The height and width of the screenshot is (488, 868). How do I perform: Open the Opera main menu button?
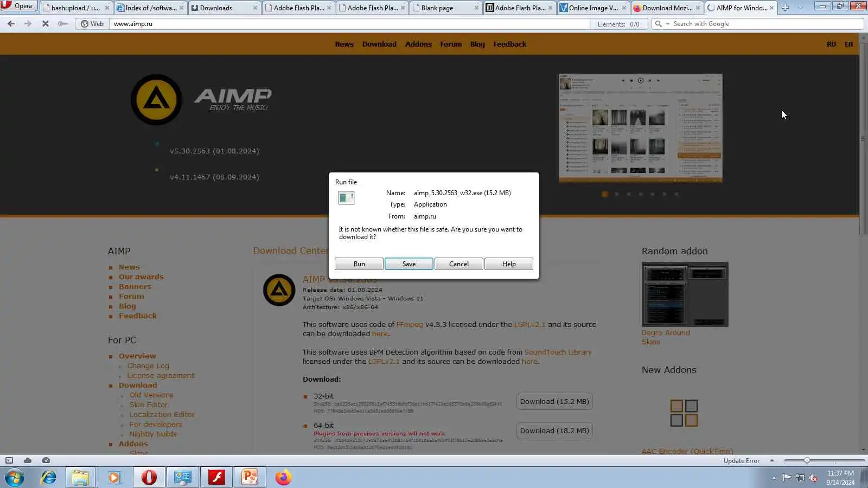(x=18, y=6)
